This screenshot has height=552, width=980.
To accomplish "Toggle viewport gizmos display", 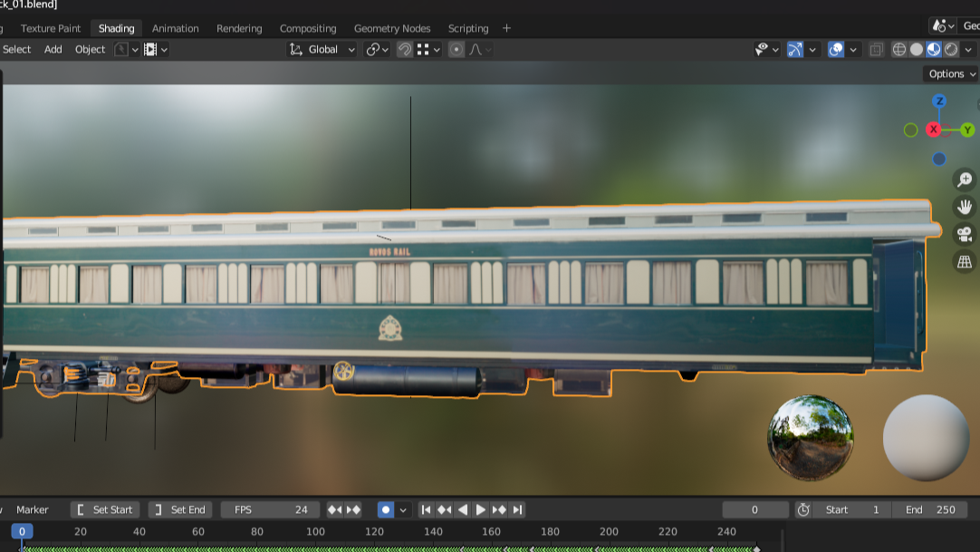I will coord(794,50).
